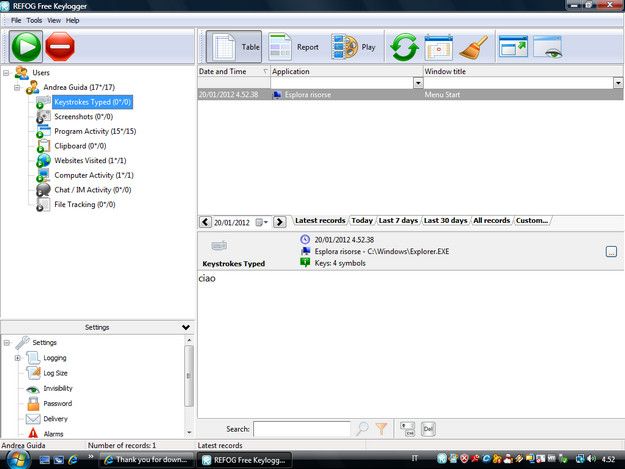Open the date picker dropdown next to 20/01/2012
625x469 pixels.
pyautogui.click(x=261, y=222)
